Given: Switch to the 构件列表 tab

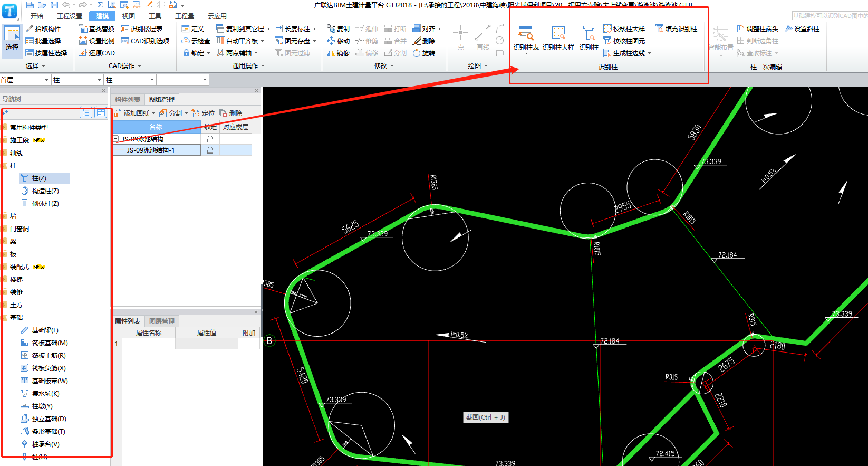Looking at the screenshot, I should point(128,99).
